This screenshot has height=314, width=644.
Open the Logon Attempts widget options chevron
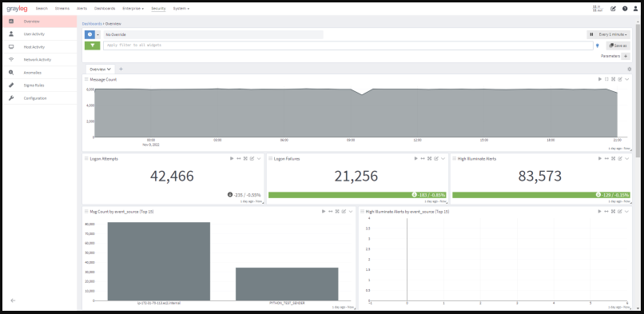click(259, 158)
